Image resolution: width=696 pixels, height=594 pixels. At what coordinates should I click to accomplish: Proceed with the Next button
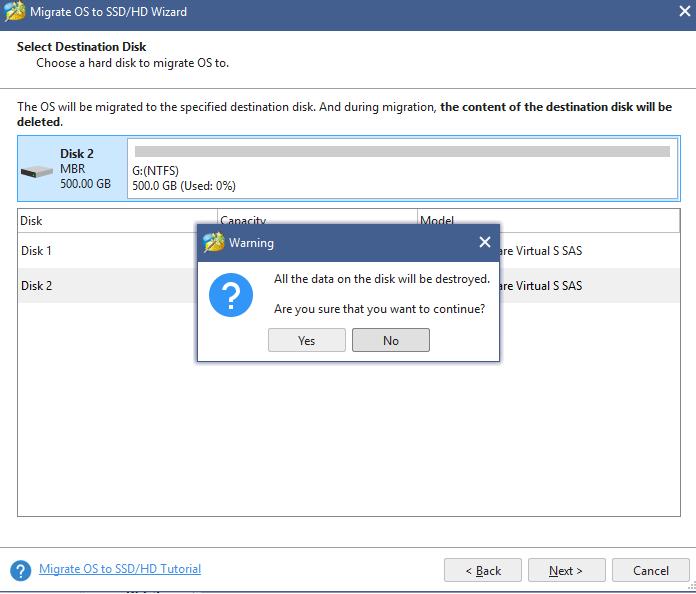(566, 570)
